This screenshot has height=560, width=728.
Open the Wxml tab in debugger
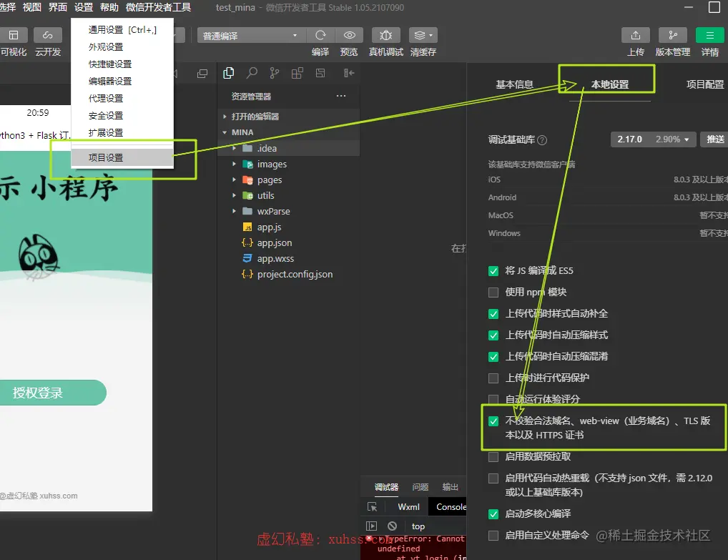(x=408, y=506)
